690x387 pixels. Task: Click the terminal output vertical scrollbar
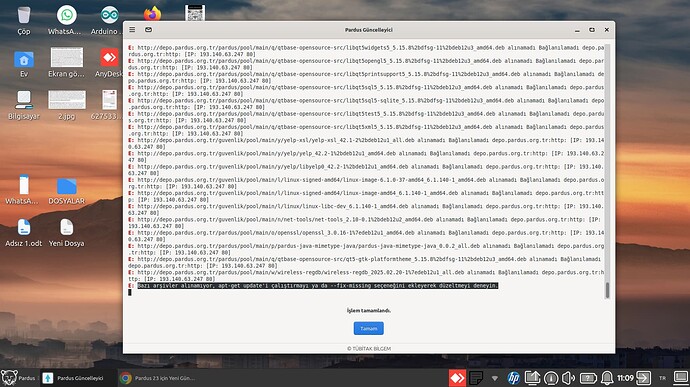pyautogui.click(x=608, y=171)
